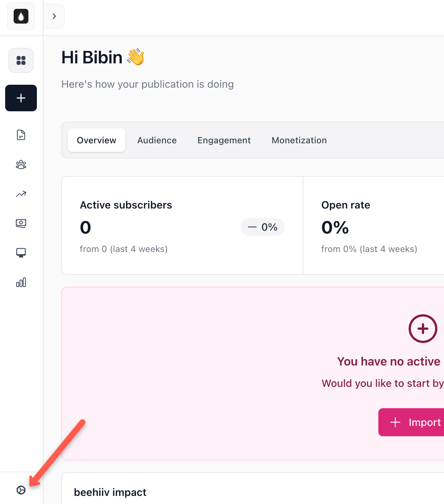
Task: Open the dashboard grid icon
Action: click(21, 60)
